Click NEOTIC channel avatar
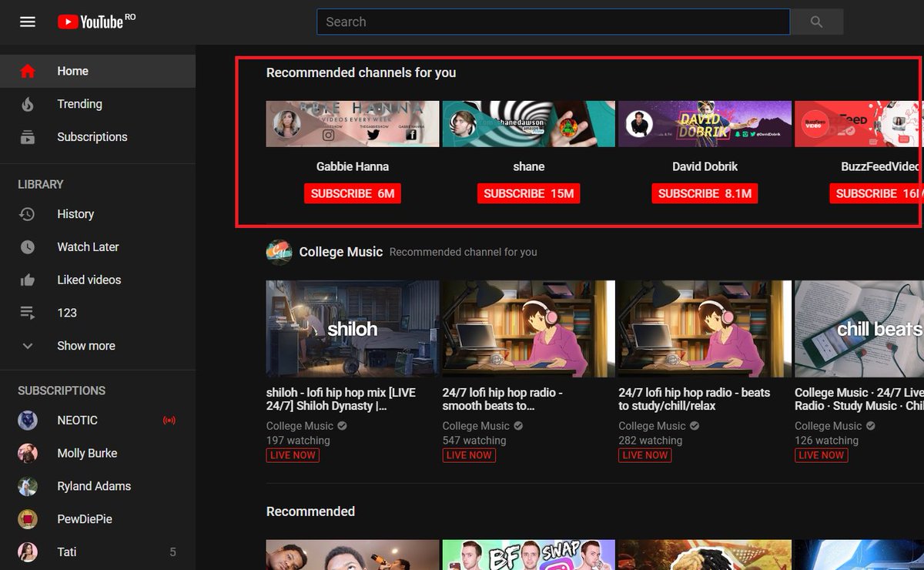Screen dimensions: 924x570 (x=28, y=421)
